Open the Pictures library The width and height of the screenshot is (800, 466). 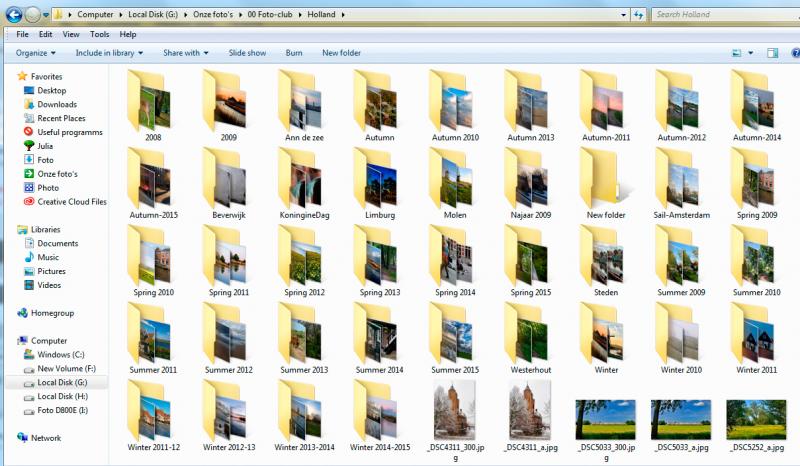pos(51,271)
